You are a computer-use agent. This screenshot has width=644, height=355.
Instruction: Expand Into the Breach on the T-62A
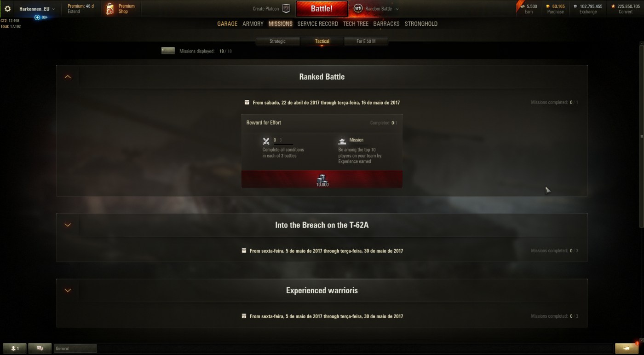[x=68, y=225]
